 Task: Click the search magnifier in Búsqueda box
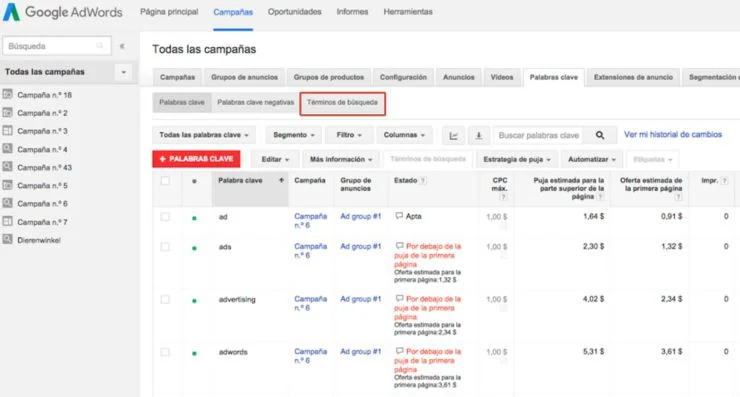tap(100, 46)
